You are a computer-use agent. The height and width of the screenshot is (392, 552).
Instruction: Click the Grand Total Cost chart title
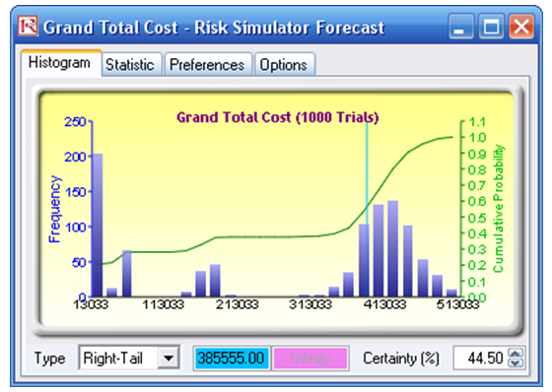point(277,117)
